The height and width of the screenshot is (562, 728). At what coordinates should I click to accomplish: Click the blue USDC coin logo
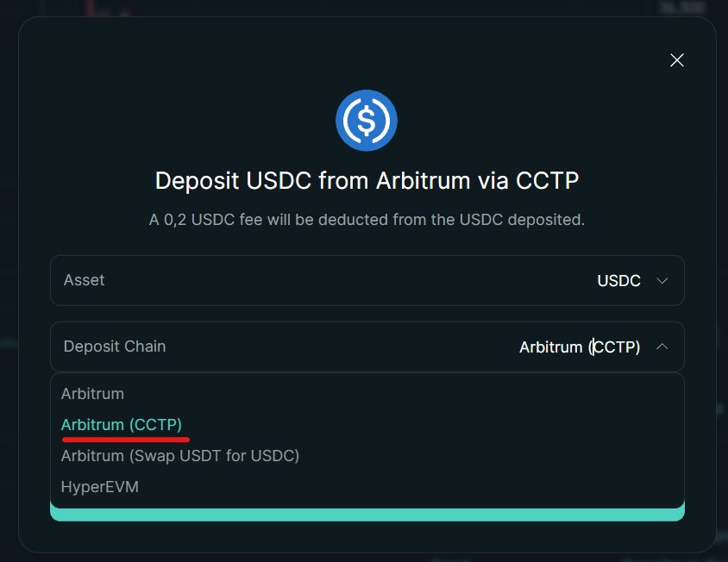[367, 121]
